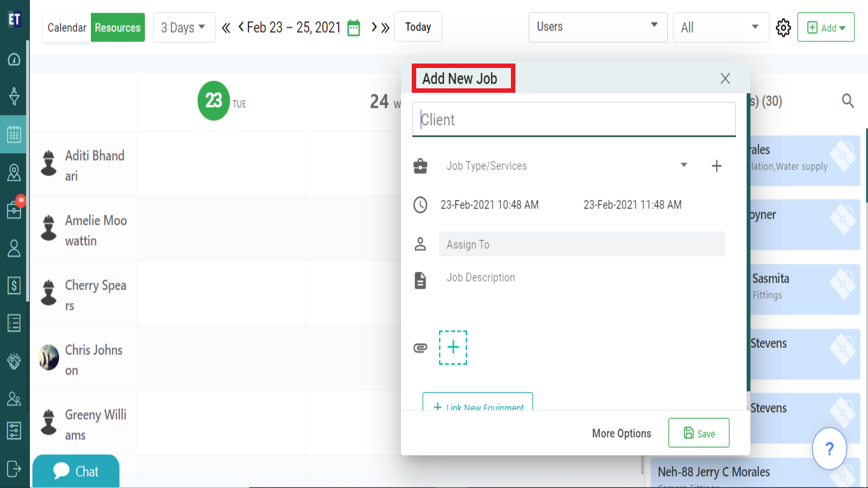The image size is (868, 488).
Task: Close the Add New Job dialog
Action: [725, 78]
